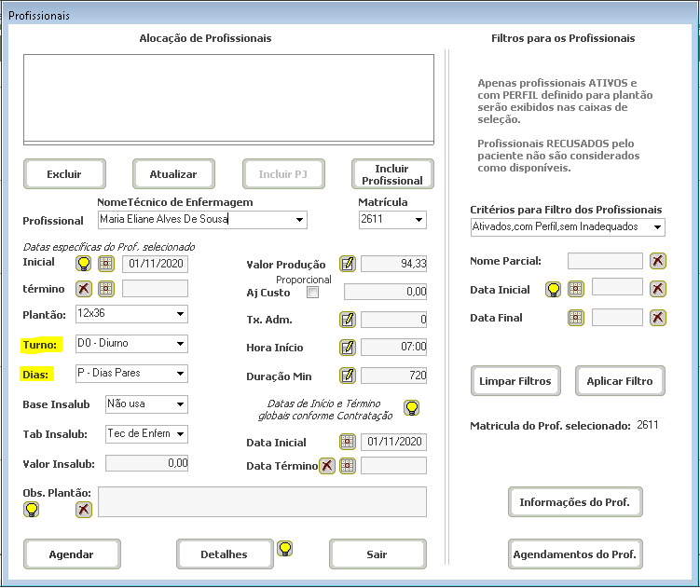The image size is (700, 588).
Task: Expand the Profissional name dropdown
Action: tap(299, 220)
